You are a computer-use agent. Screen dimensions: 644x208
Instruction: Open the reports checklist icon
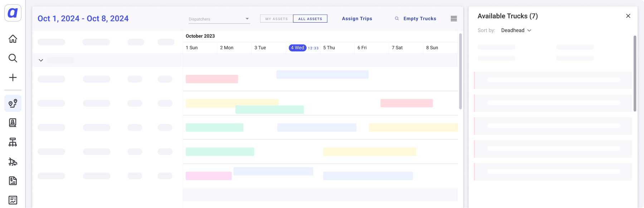coord(13,200)
